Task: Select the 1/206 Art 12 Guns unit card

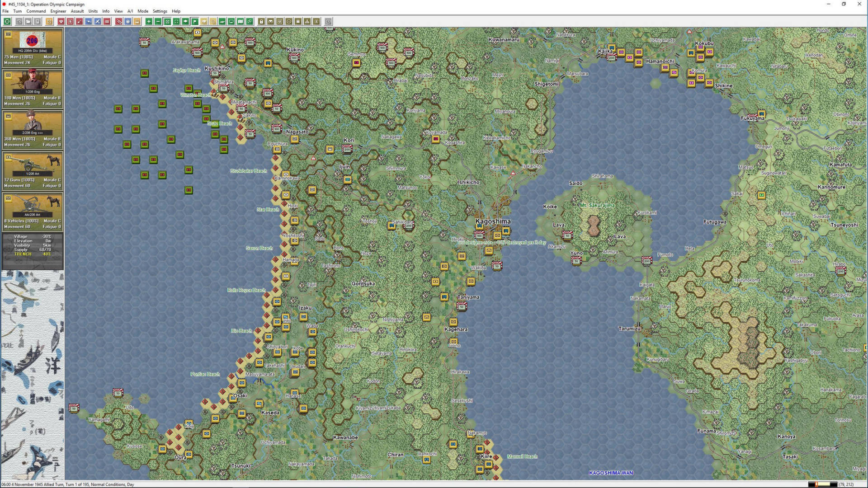Action: point(32,171)
